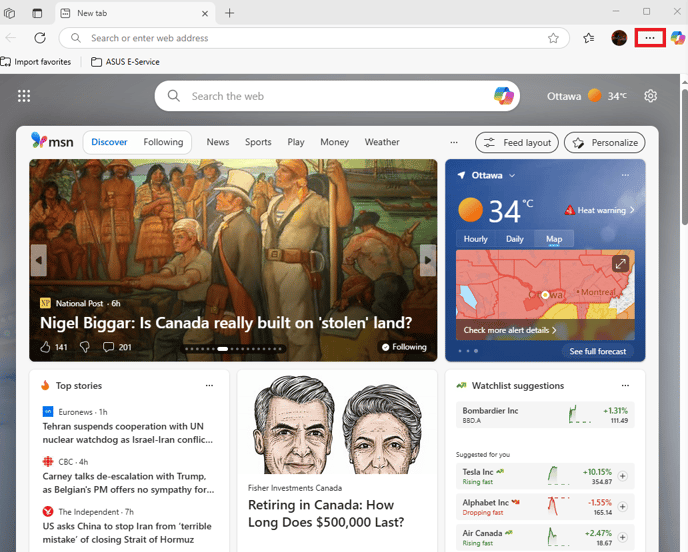Switch to the Following tab

pyautogui.click(x=163, y=142)
